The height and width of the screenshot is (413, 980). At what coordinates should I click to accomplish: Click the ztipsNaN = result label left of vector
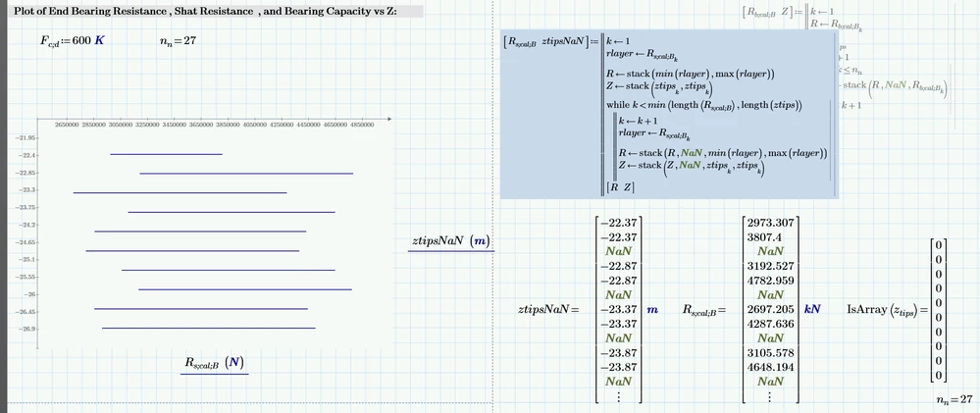548,309
